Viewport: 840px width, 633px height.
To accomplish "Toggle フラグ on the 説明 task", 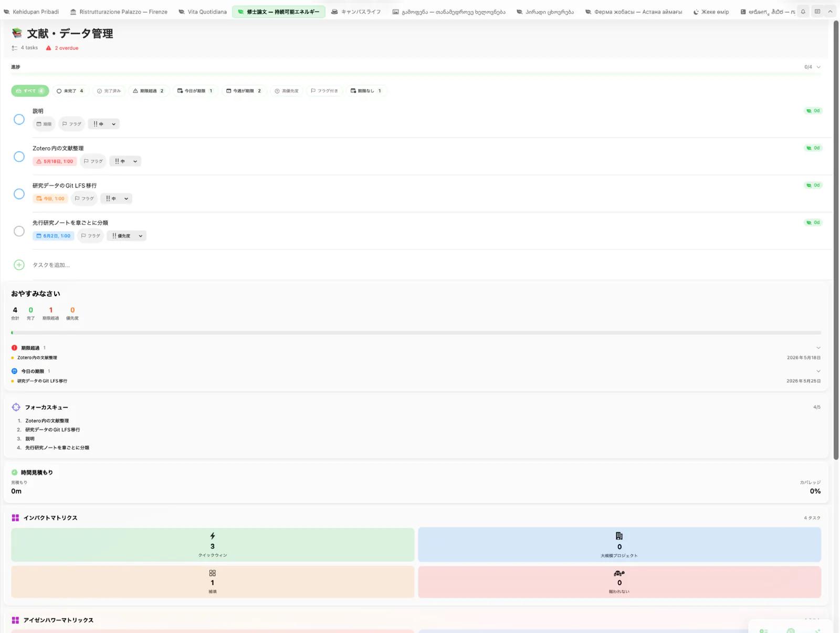I will 72,124.
